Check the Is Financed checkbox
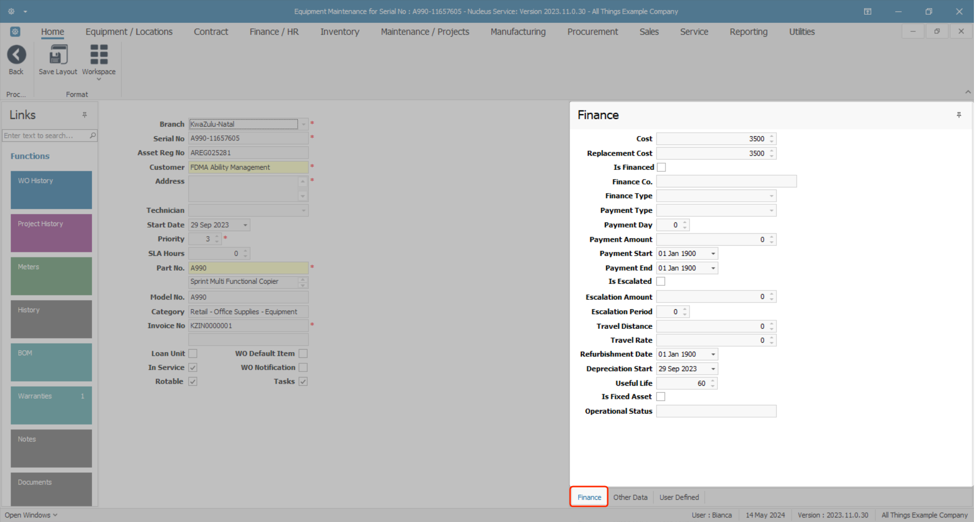This screenshot has width=980, height=522. click(661, 167)
